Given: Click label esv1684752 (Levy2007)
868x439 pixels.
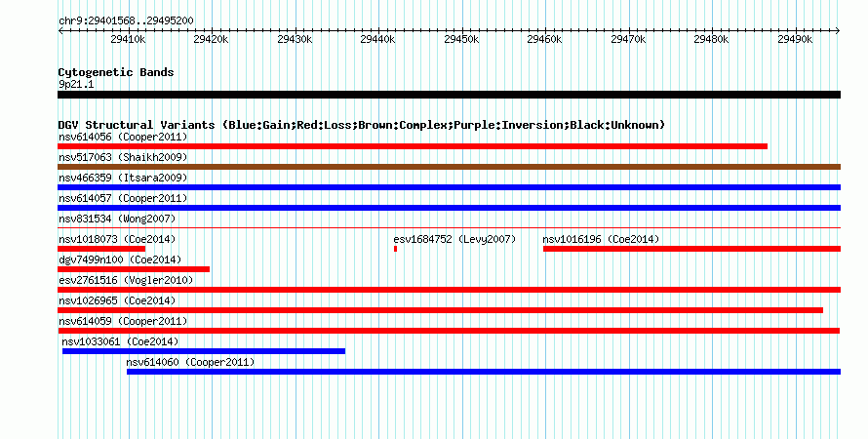Looking at the screenshot, I should coord(454,239).
